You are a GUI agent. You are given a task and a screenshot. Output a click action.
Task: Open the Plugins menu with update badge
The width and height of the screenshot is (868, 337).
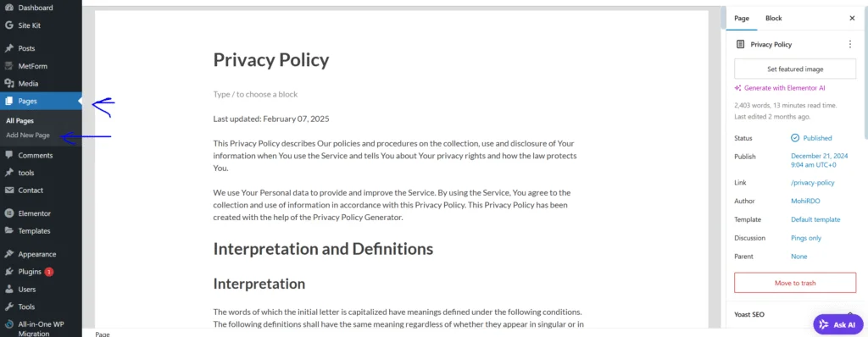36,272
